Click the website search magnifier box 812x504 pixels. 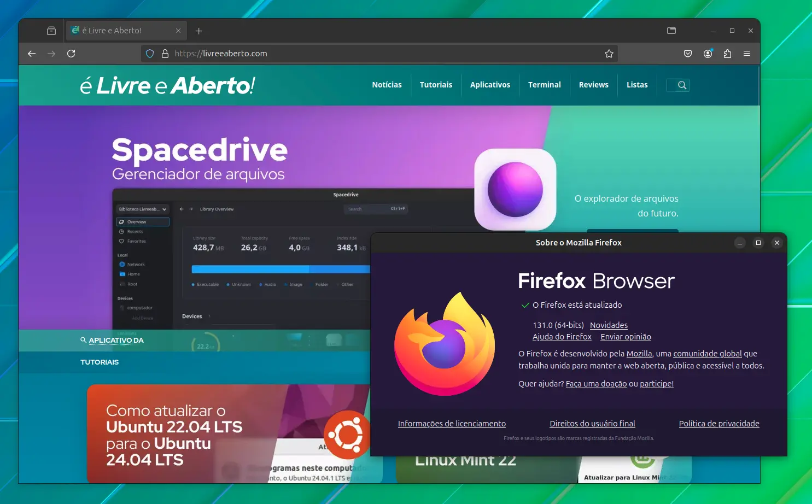678,85
